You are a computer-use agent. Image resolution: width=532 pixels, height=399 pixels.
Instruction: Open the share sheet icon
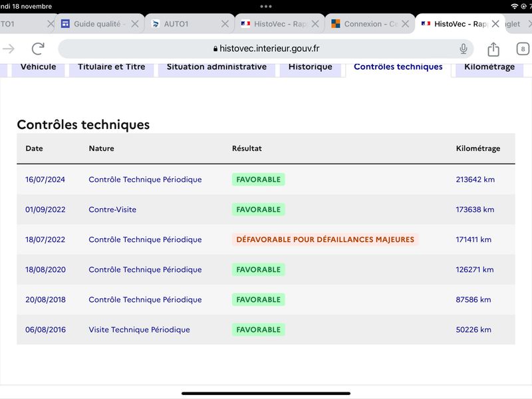pyautogui.click(x=493, y=49)
